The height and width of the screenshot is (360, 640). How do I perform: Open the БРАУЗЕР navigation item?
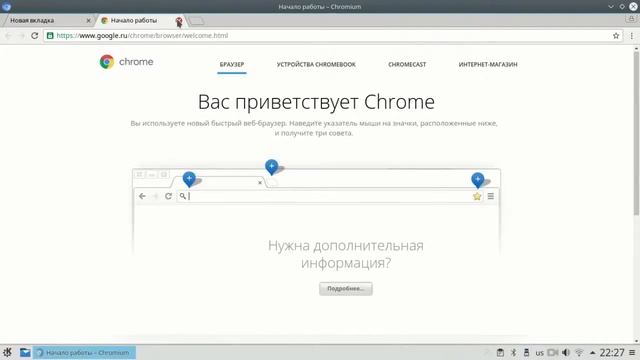(231, 64)
